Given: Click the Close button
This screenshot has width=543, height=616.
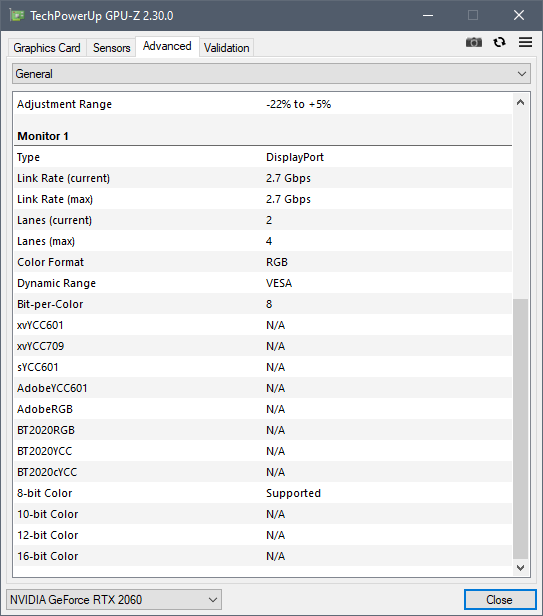Looking at the screenshot, I should pos(500,600).
